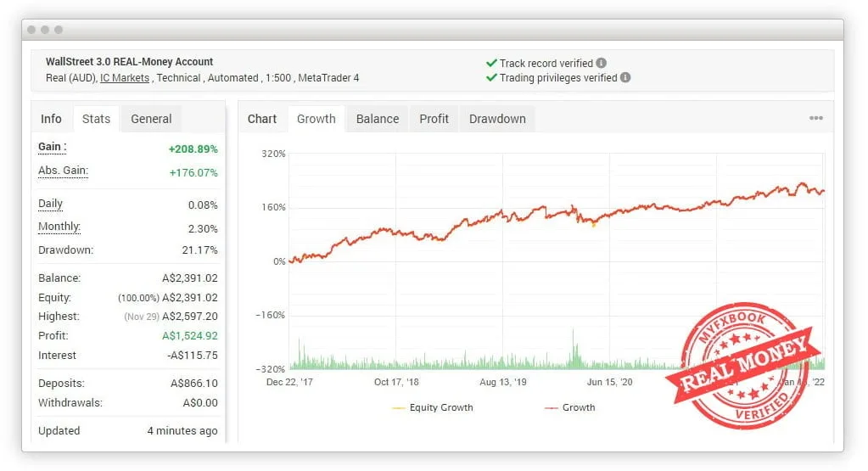Click the Monthly stat label
Screen dimensions: 868x471
click(x=59, y=227)
